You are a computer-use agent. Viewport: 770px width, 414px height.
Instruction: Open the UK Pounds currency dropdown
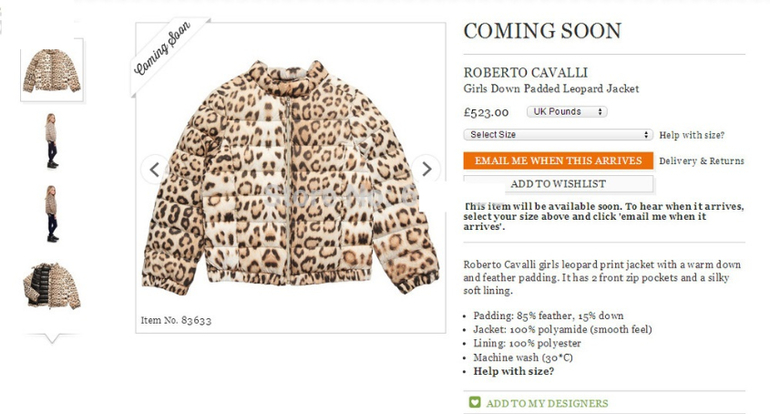click(x=567, y=112)
